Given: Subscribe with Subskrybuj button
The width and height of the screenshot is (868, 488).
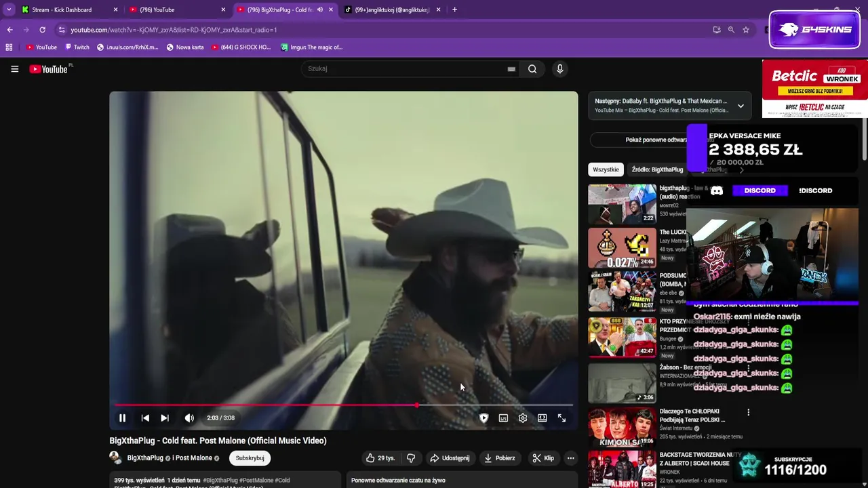Looking at the screenshot, I should coord(250,458).
